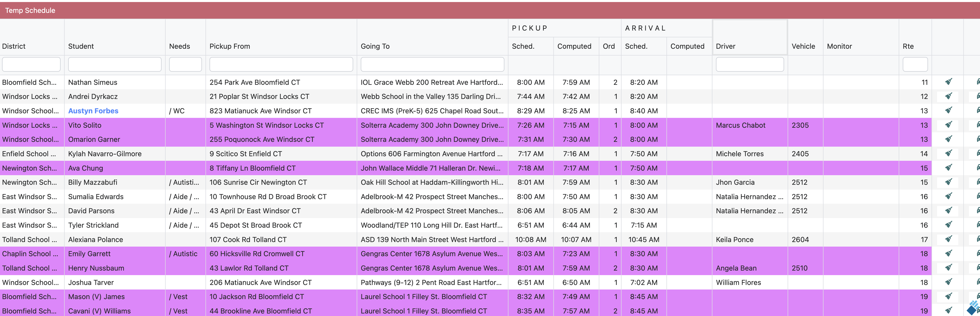980x316 pixels.
Task: Click the broom icon in Nathan Simeus row
Action: [x=949, y=82]
